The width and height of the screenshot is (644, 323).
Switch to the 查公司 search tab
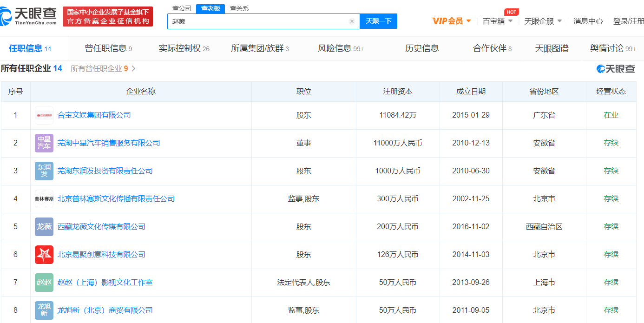coord(182,8)
